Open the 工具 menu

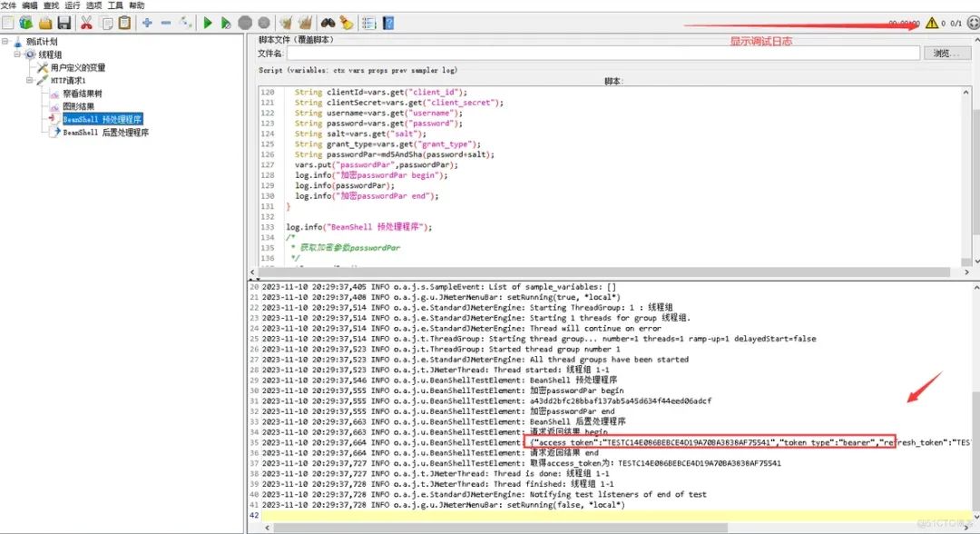[x=115, y=5]
